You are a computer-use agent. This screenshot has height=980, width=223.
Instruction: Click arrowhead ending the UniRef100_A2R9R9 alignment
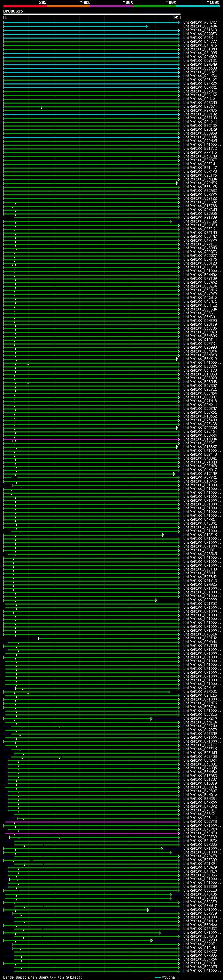coord(155,600)
